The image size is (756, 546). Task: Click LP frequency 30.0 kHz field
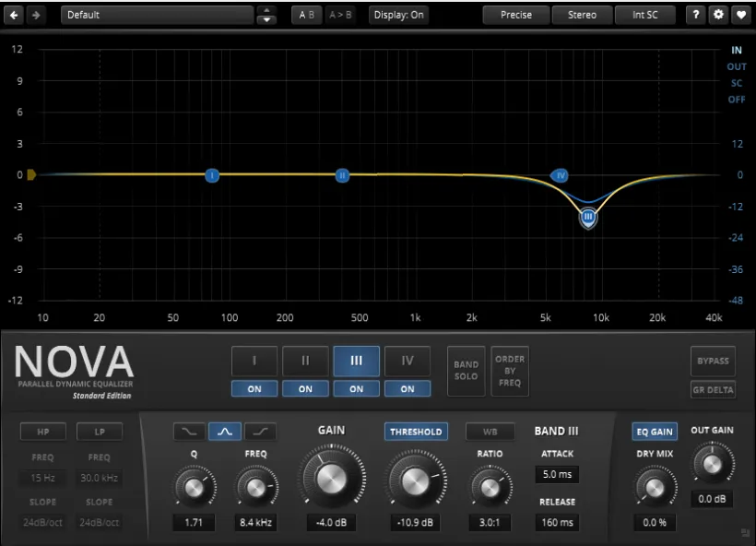coord(100,478)
